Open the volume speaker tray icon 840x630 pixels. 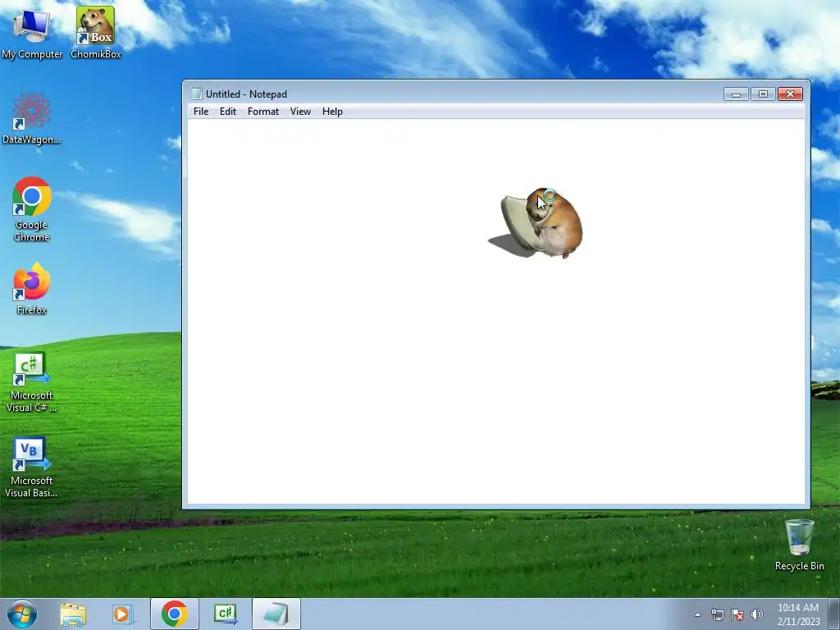point(757,614)
